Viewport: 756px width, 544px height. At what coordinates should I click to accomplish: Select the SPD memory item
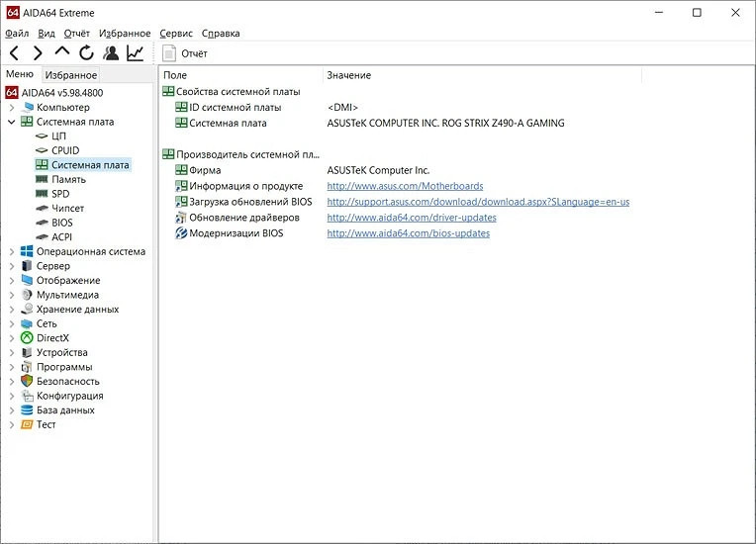(x=59, y=194)
